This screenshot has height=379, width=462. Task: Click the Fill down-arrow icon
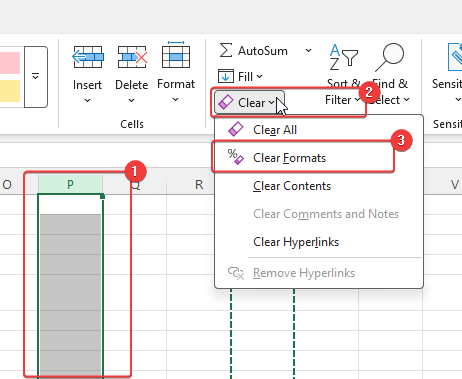[x=226, y=76]
